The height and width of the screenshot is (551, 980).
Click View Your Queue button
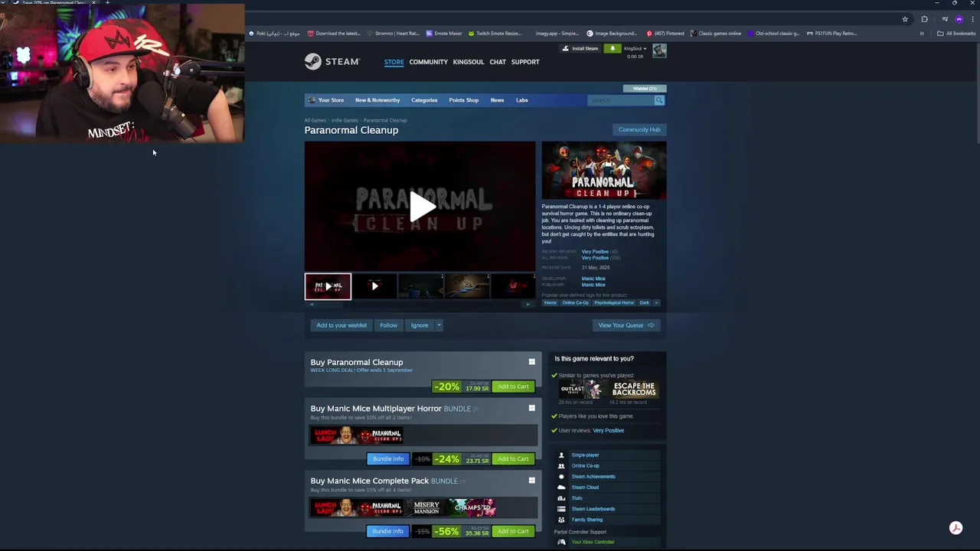626,325
